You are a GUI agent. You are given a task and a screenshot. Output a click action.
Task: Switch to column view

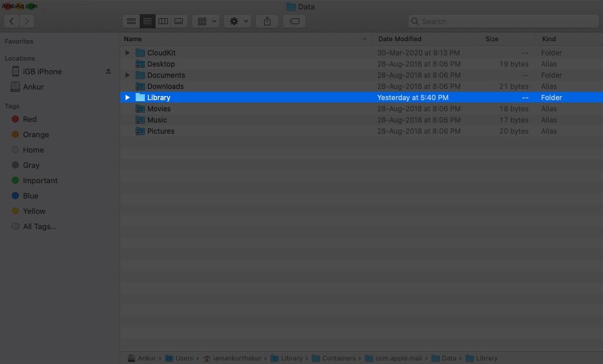point(163,21)
